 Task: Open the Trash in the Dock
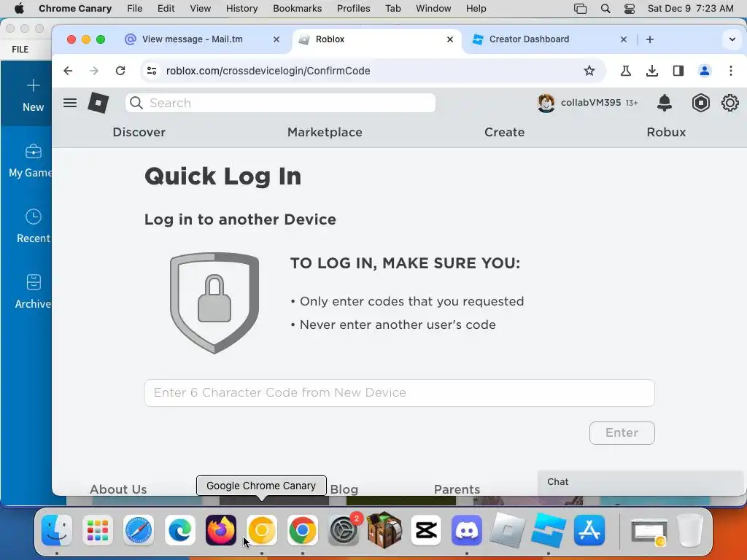(690, 530)
